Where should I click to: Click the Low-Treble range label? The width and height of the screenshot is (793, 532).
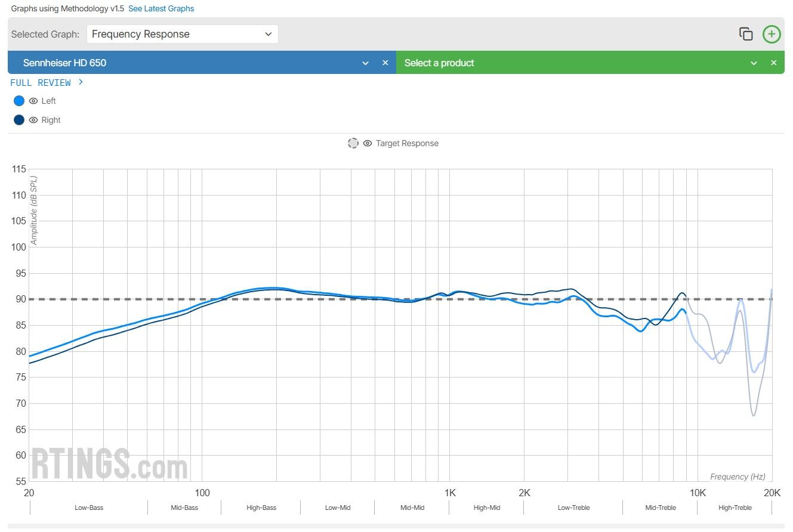[573, 508]
